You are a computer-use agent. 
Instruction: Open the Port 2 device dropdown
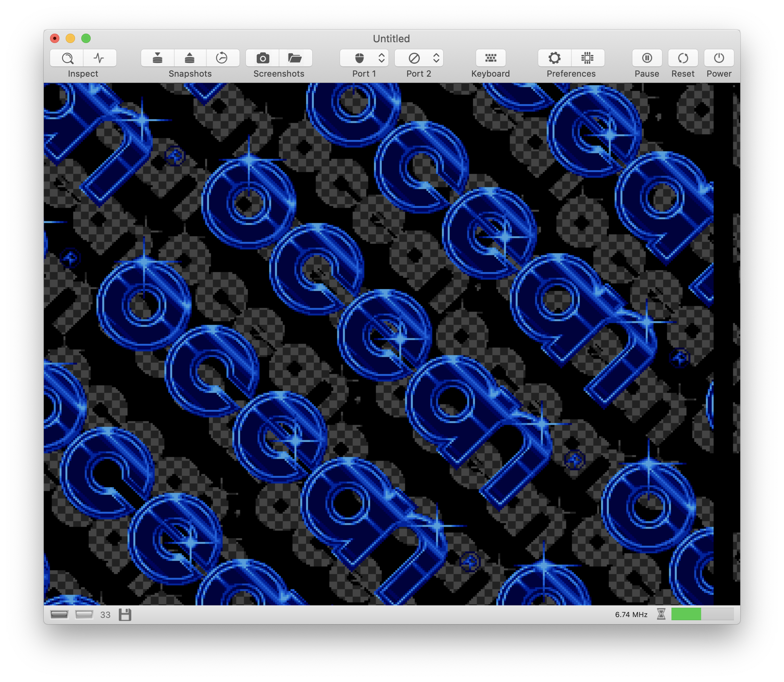[419, 58]
